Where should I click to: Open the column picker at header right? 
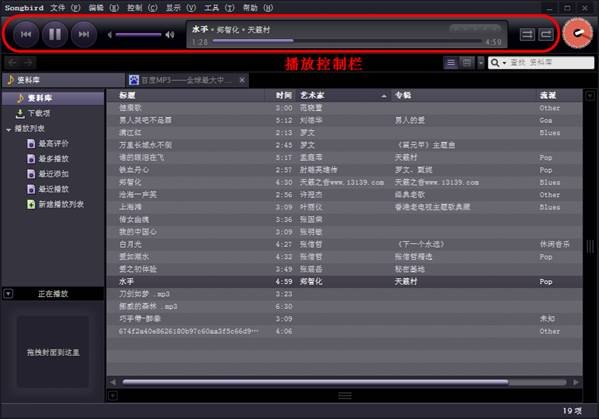pyautogui.click(x=589, y=95)
